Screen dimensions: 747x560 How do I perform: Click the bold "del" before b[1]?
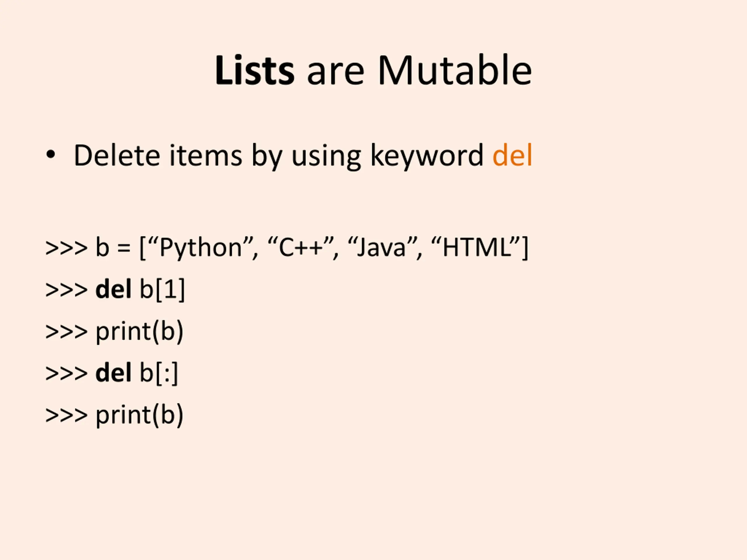[113, 290]
